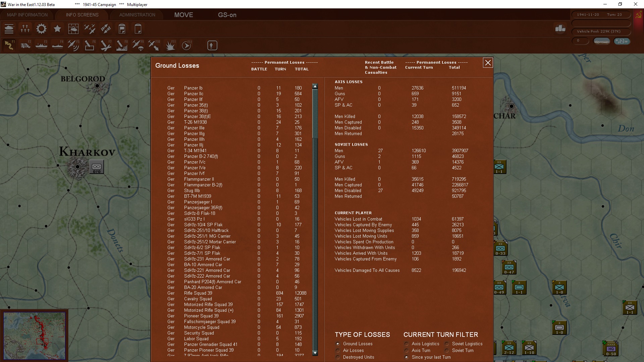
Task: Click the T-34 M1941 row
Action: pos(236,151)
